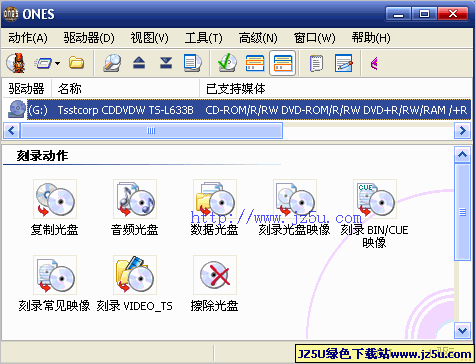Viewport: 476px width, 364px height.
Task: Launch 刻录 VIDEO_TS action
Action: coord(135,284)
